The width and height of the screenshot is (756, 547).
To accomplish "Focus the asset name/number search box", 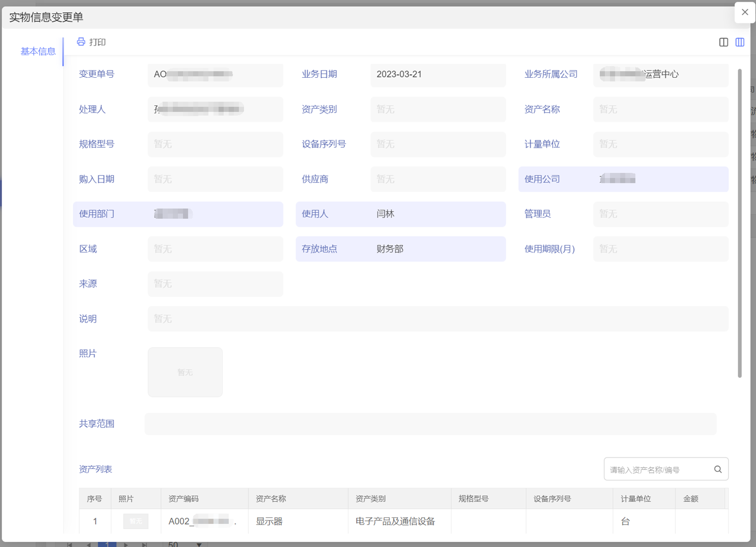I will 658,469.
